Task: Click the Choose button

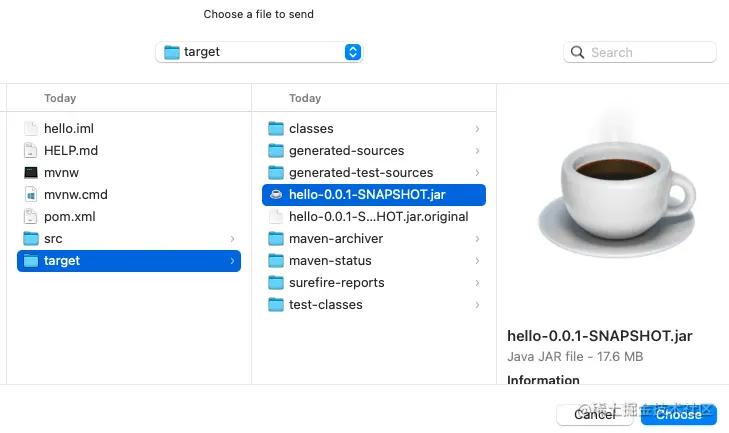Action: click(679, 414)
